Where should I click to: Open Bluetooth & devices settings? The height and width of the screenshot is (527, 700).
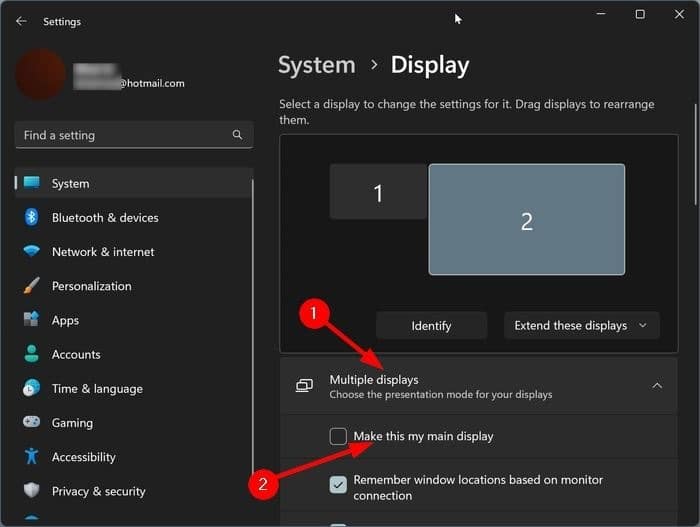[134, 217]
